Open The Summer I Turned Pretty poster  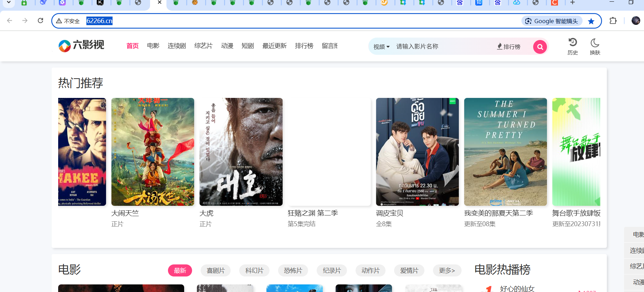(x=505, y=152)
